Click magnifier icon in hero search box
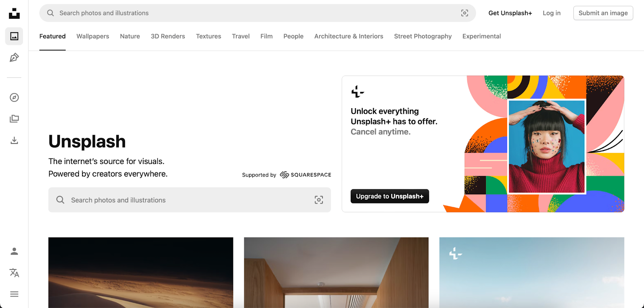Viewport: 644px width, 308px height. pos(60,200)
